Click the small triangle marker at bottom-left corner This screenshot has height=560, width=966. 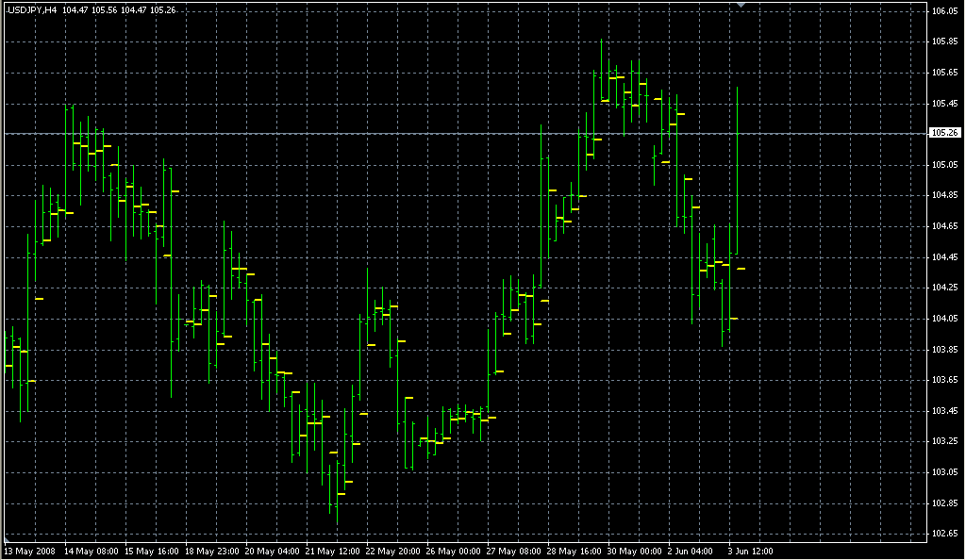(8, 539)
